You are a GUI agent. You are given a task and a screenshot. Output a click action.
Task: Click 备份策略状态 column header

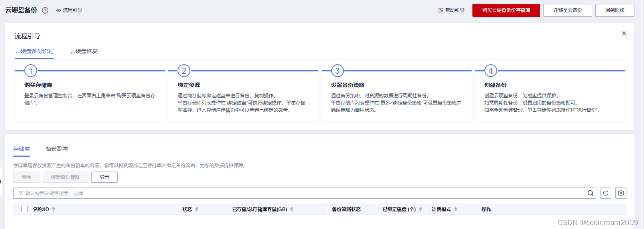tap(346, 209)
